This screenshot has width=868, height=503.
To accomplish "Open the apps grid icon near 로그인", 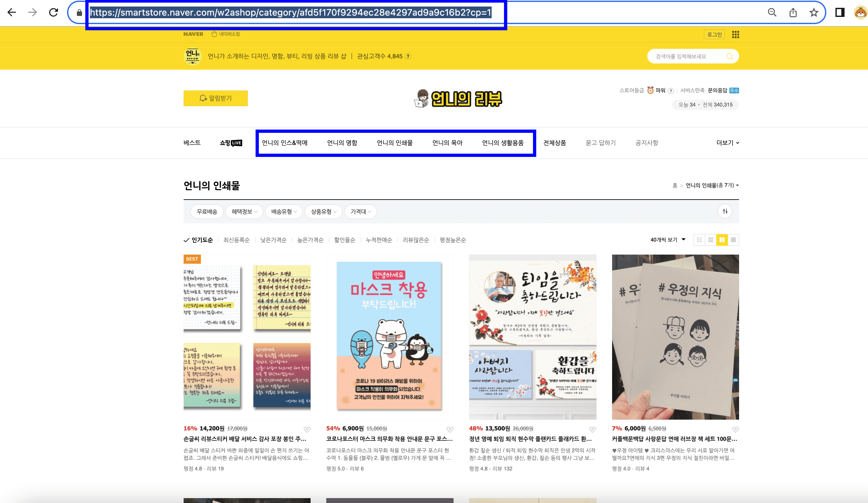I will pos(735,35).
